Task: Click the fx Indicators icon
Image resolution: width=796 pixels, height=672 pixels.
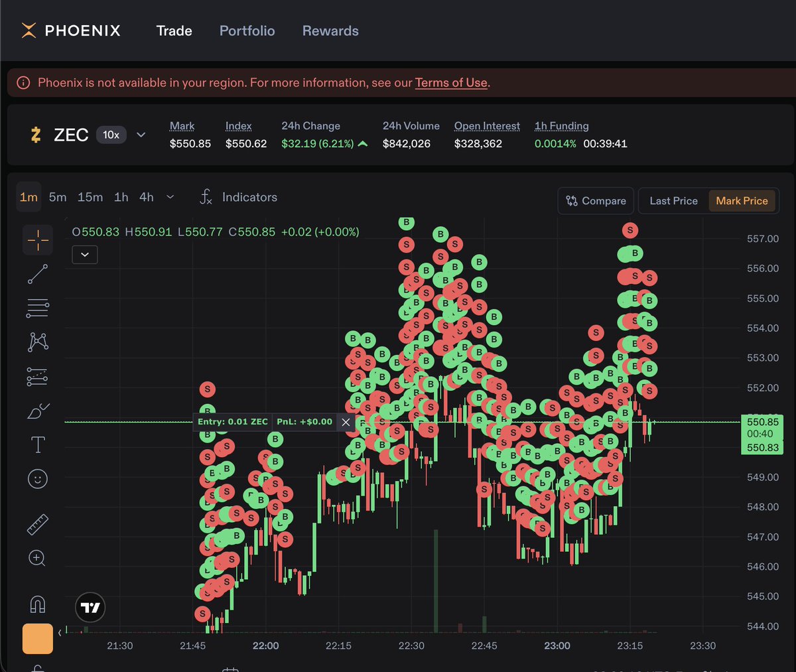Action: [x=206, y=197]
